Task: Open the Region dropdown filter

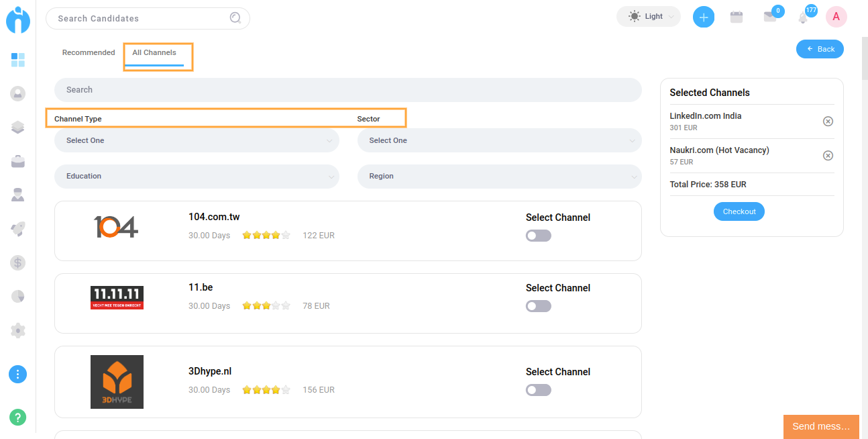Action: [499, 177]
